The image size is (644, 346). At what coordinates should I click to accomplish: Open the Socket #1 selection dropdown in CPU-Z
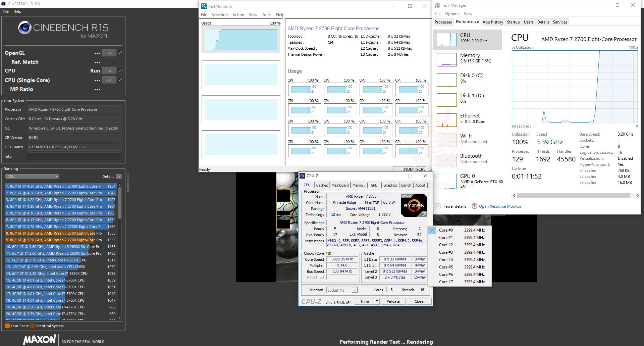click(x=341, y=290)
